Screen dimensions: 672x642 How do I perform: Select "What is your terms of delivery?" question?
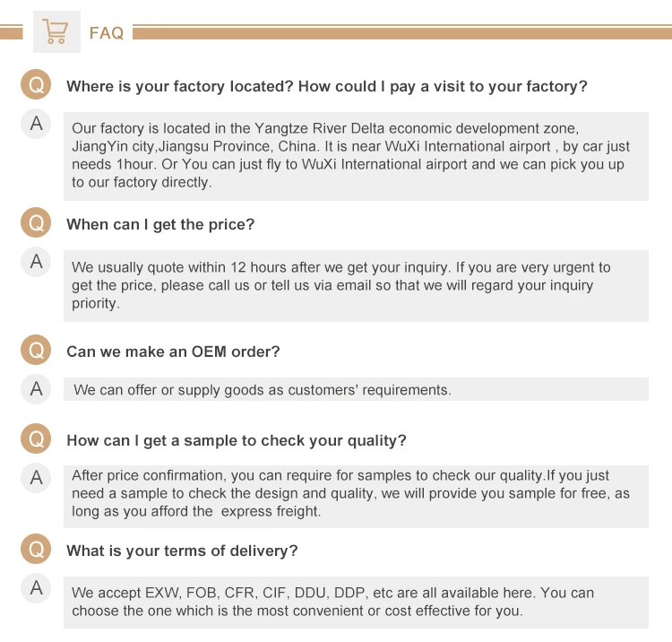pyautogui.click(x=182, y=551)
